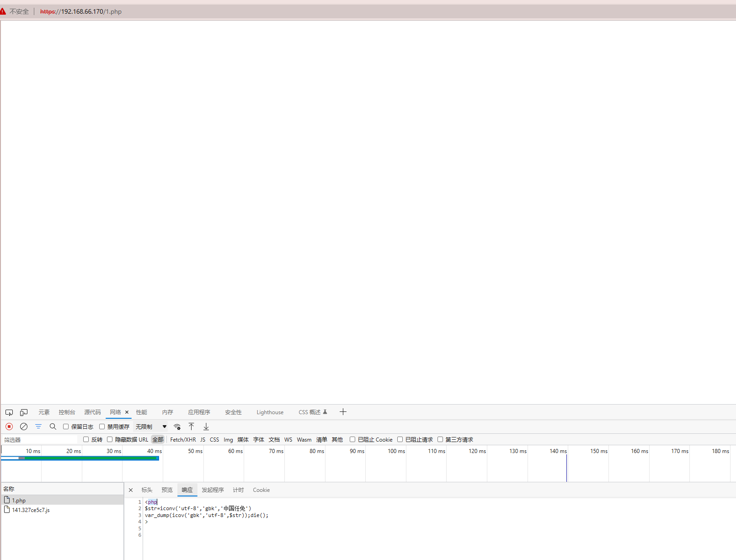
Task: Switch to the 控制台 tab
Action: (67, 412)
